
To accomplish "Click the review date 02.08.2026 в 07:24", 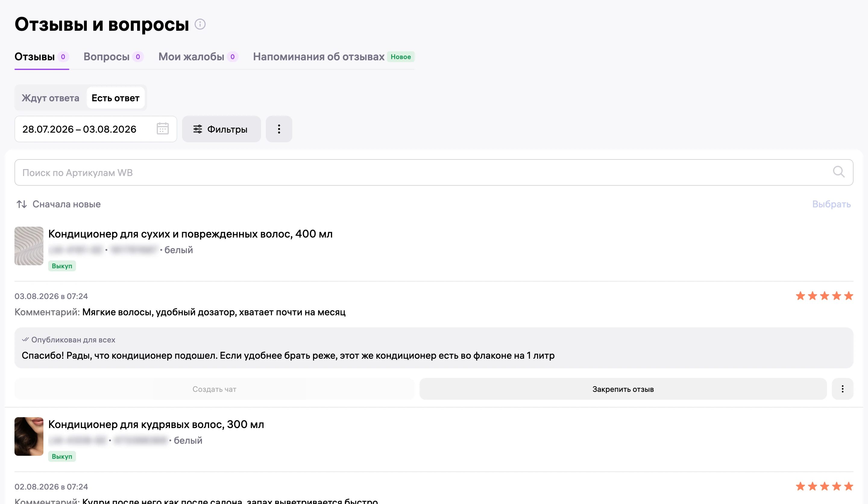I will click(x=51, y=487).
